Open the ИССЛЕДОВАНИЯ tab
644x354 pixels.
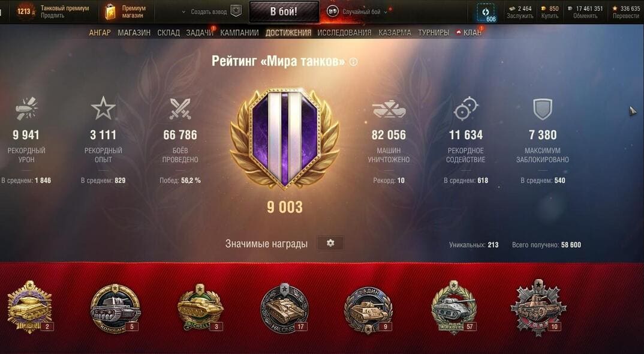[x=344, y=32]
